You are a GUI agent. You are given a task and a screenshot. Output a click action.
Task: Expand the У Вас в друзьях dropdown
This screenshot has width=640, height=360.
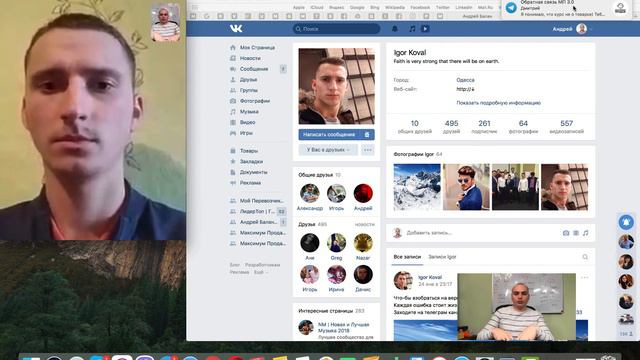coord(328,150)
